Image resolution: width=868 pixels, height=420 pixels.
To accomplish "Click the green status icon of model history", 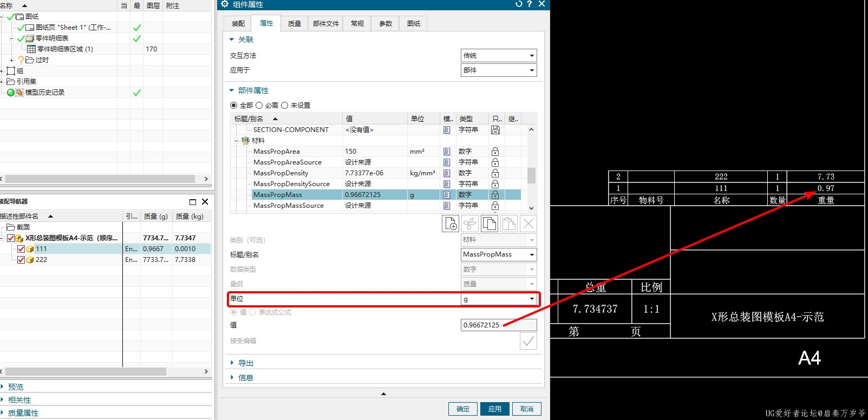I will (11, 93).
